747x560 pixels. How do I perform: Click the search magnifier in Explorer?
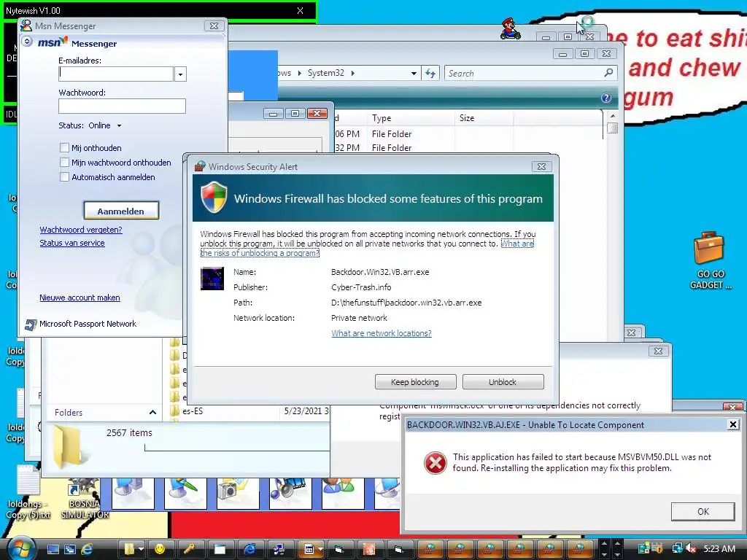point(608,73)
